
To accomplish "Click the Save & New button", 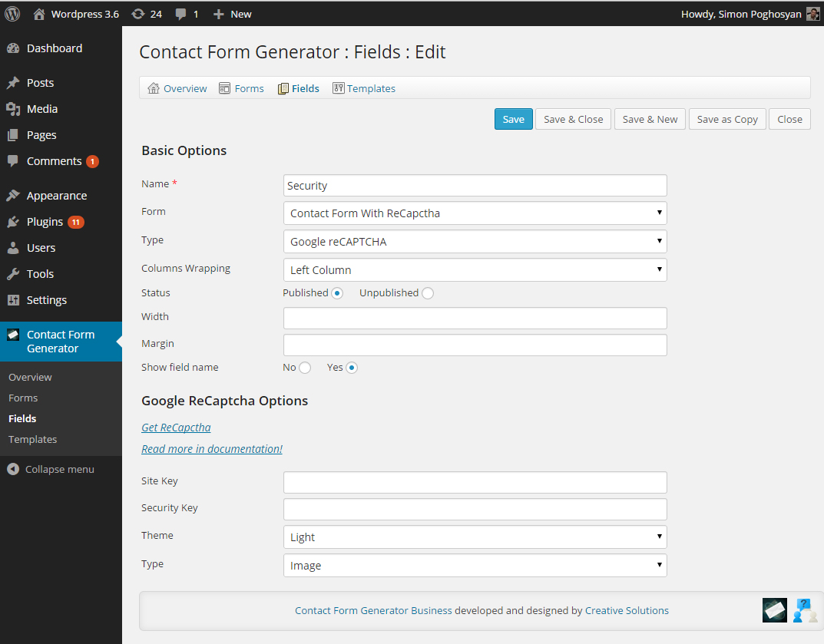I will (x=650, y=119).
